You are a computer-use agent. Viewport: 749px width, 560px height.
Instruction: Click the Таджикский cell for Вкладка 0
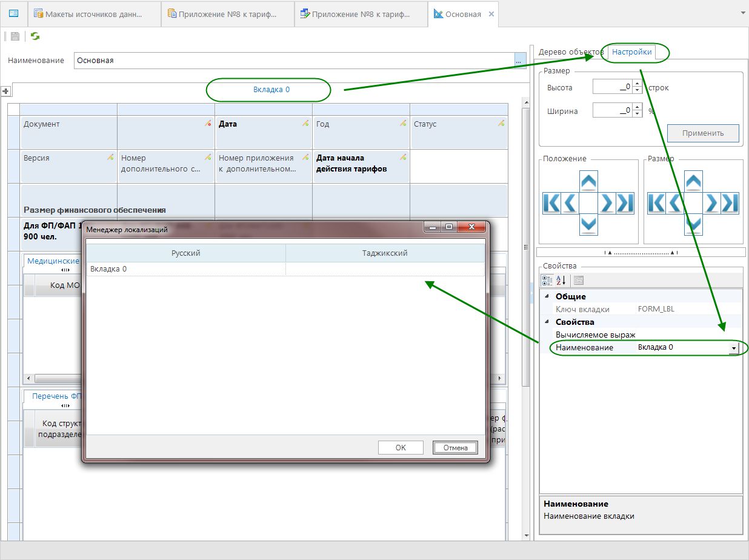click(385, 268)
